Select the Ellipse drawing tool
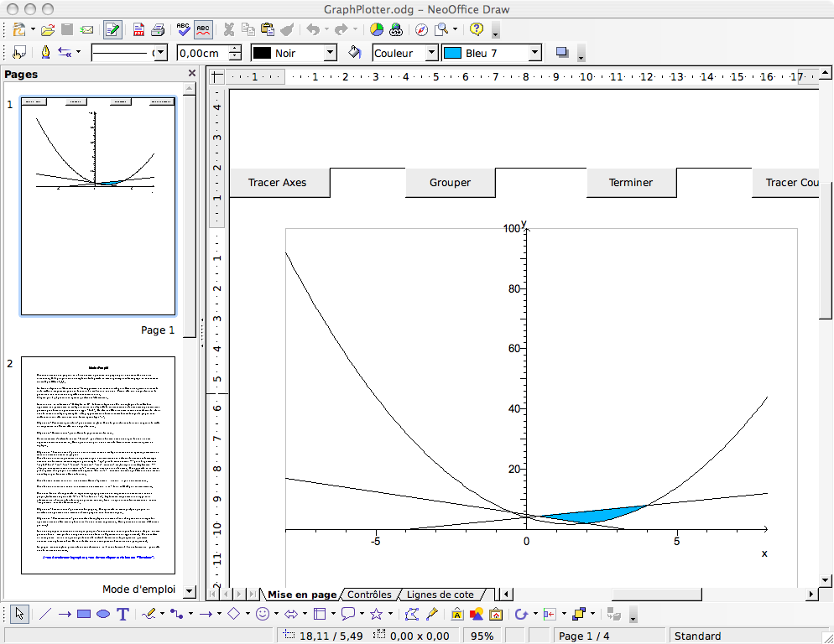Image resolution: width=834 pixels, height=644 pixels. [103, 614]
